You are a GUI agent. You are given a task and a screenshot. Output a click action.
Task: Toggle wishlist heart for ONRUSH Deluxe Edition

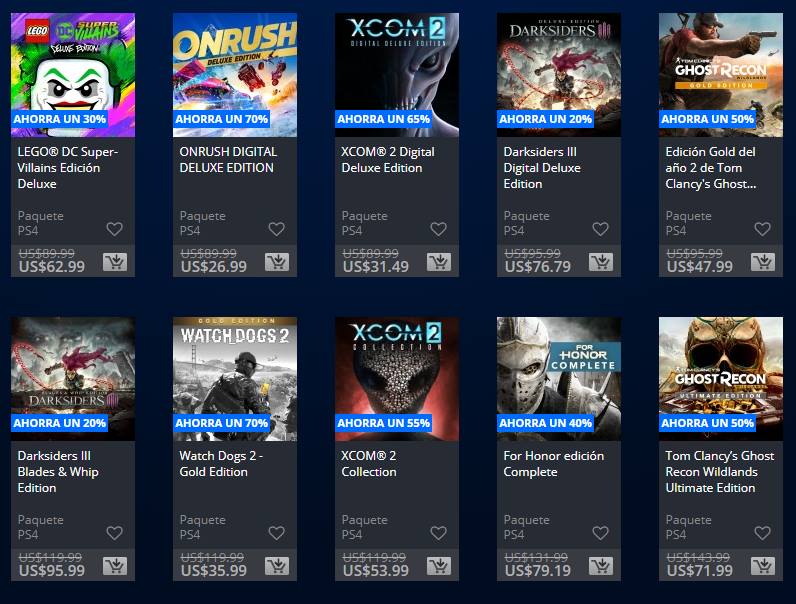tap(277, 229)
